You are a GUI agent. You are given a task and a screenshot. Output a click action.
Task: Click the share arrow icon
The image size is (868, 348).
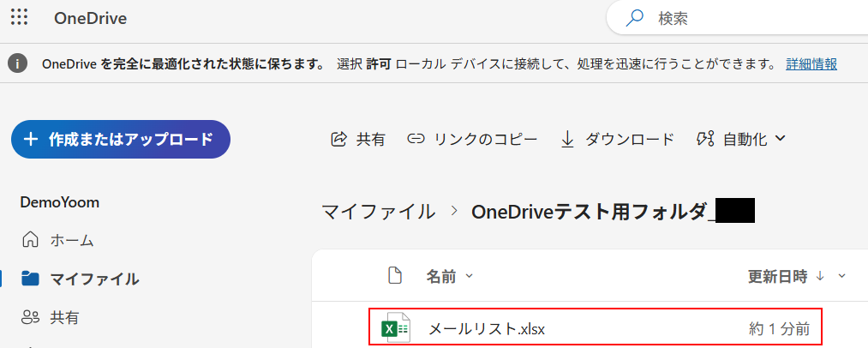pyautogui.click(x=338, y=139)
